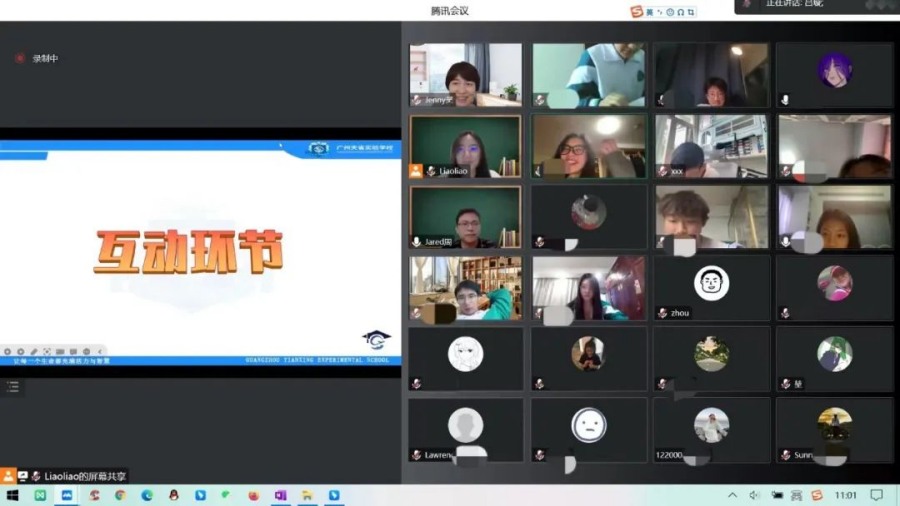
Task: Select Jenny's video tile
Action: (465, 75)
